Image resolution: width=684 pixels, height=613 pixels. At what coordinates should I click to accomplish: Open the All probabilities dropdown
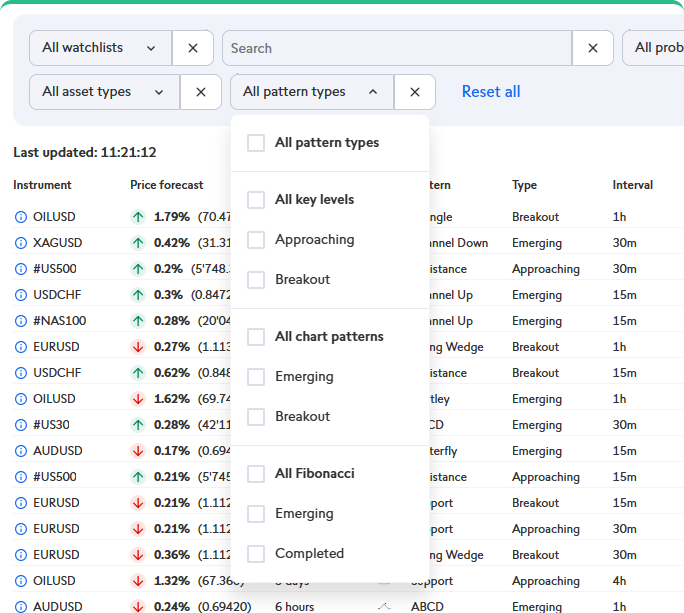(653, 48)
